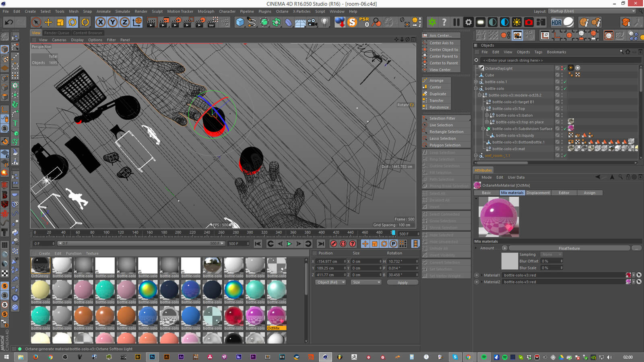Click the Record Active Objects button
This screenshot has width=644, height=362.
pyautogui.click(x=334, y=244)
